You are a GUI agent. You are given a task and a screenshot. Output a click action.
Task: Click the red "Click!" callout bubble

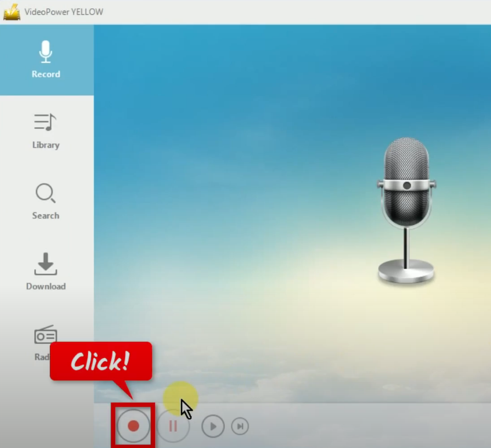click(101, 360)
